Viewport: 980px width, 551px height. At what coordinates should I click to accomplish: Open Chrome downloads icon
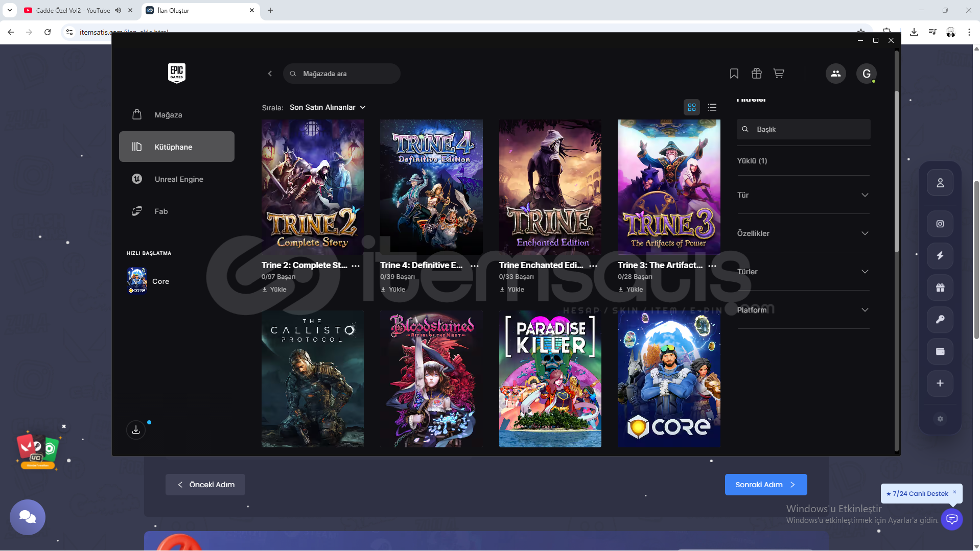(x=914, y=32)
